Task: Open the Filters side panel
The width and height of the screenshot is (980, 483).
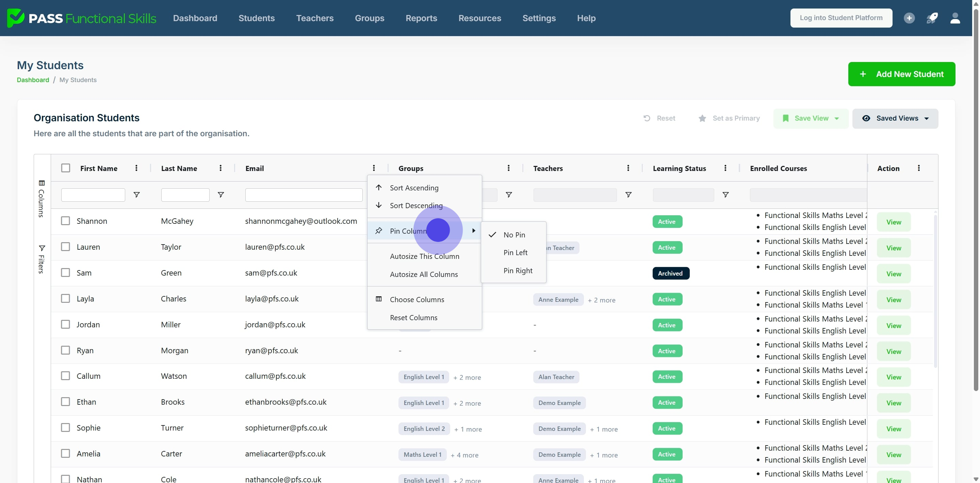Action: coord(42,259)
